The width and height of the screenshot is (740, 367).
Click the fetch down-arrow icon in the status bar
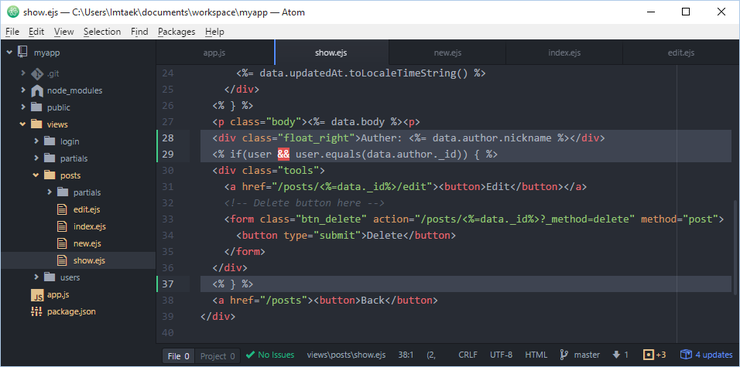tap(616, 355)
